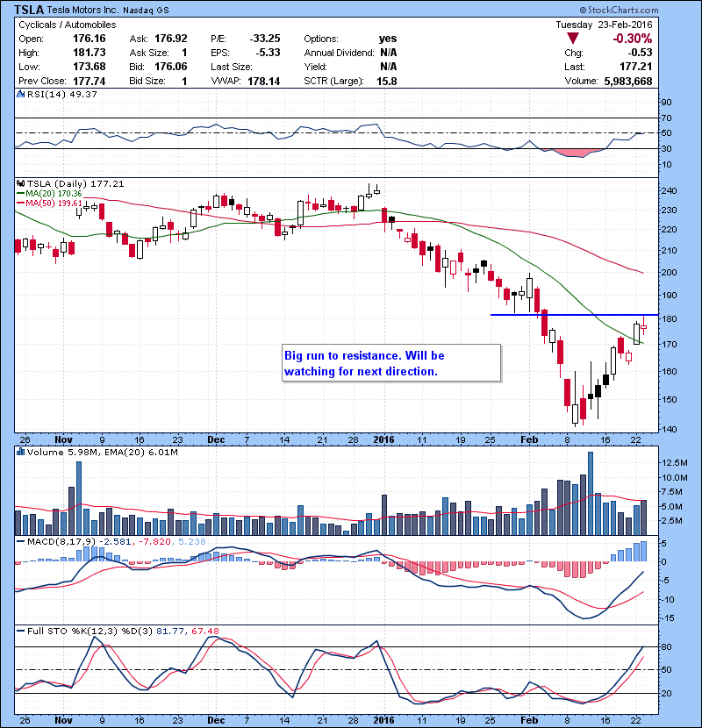Screen dimensions: 702x728
Task: Click the Volume 5.98M, EMA(20) 6.01M label
Action: tap(102, 452)
